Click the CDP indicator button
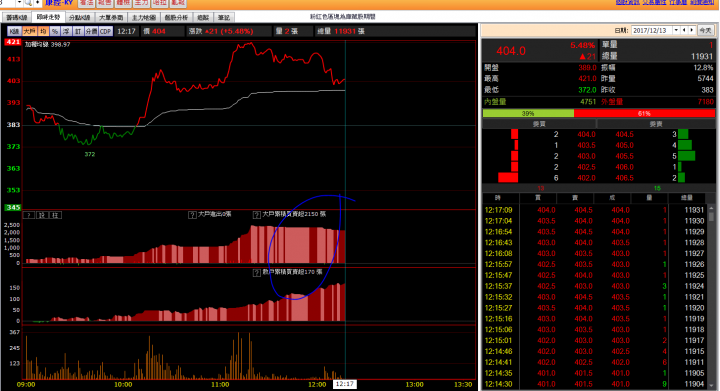 pos(106,31)
